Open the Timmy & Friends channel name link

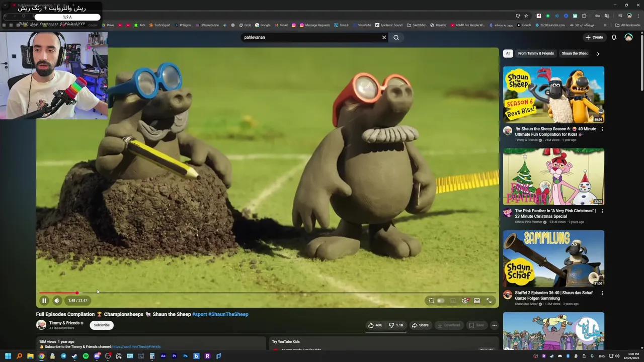tap(64, 323)
